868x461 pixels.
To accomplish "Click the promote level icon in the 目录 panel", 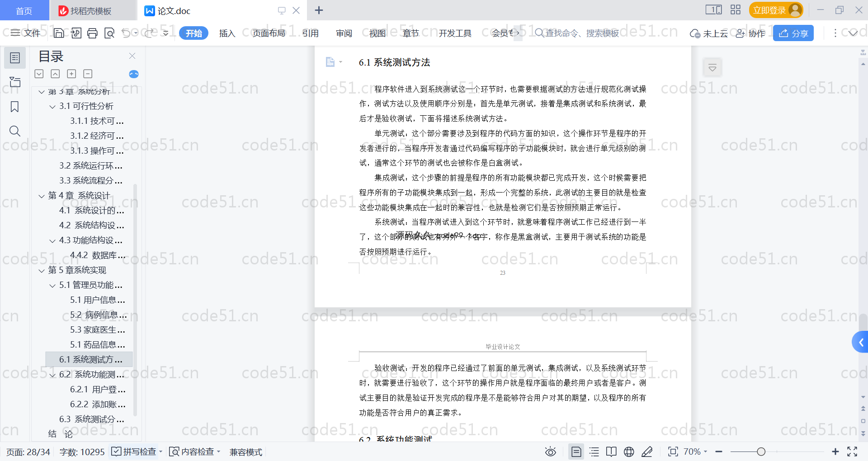I will [x=55, y=74].
